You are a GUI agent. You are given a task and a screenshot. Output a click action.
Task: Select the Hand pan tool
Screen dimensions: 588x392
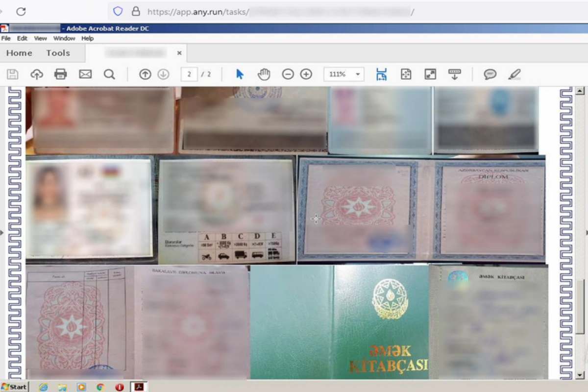click(264, 74)
